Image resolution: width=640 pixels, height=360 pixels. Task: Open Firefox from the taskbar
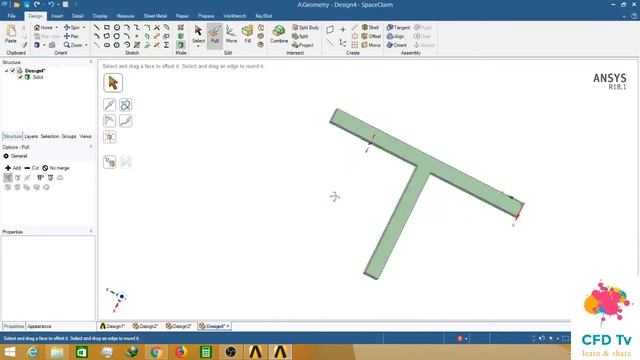[181, 352]
